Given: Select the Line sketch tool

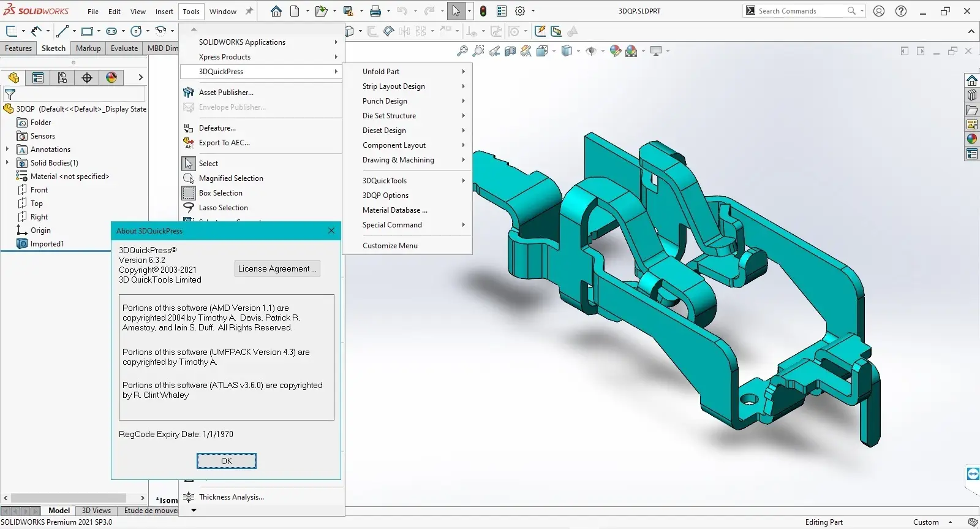Looking at the screenshot, I should click(62, 31).
